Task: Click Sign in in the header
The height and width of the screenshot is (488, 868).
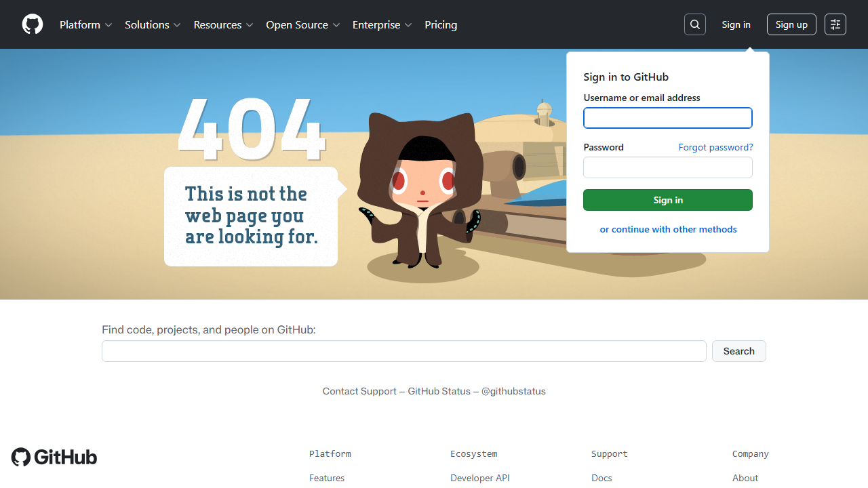Action: (736, 24)
